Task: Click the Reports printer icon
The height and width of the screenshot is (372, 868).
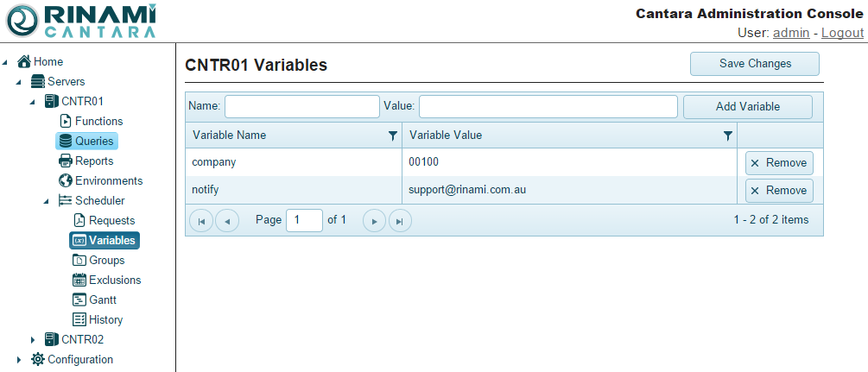Action: pos(65,161)
